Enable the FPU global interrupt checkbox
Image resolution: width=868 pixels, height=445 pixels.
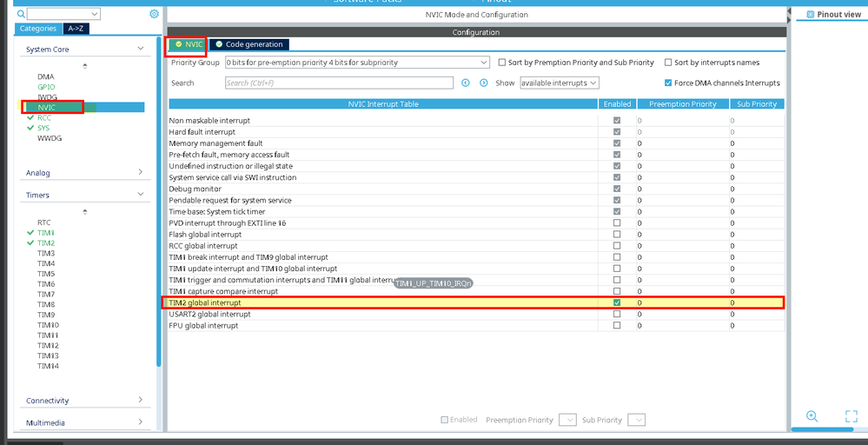click(617, 325)
